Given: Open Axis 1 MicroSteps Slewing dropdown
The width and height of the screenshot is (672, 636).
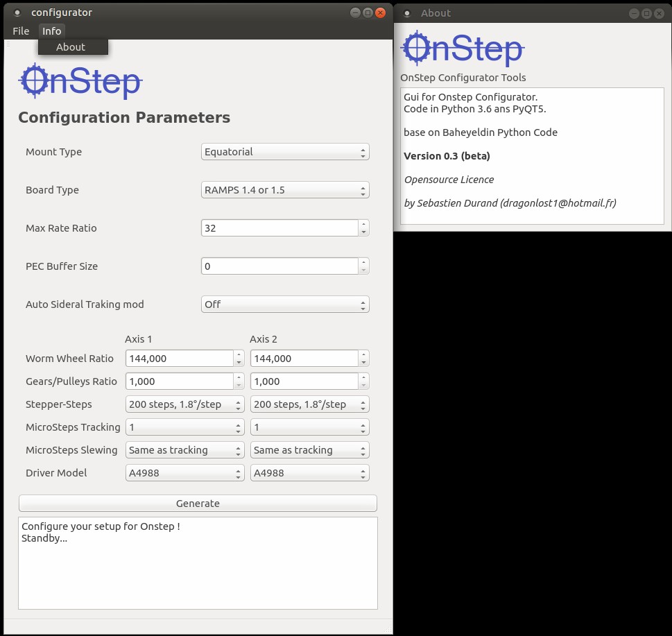Looking at the screenshot, I should (x=184, y=450).
